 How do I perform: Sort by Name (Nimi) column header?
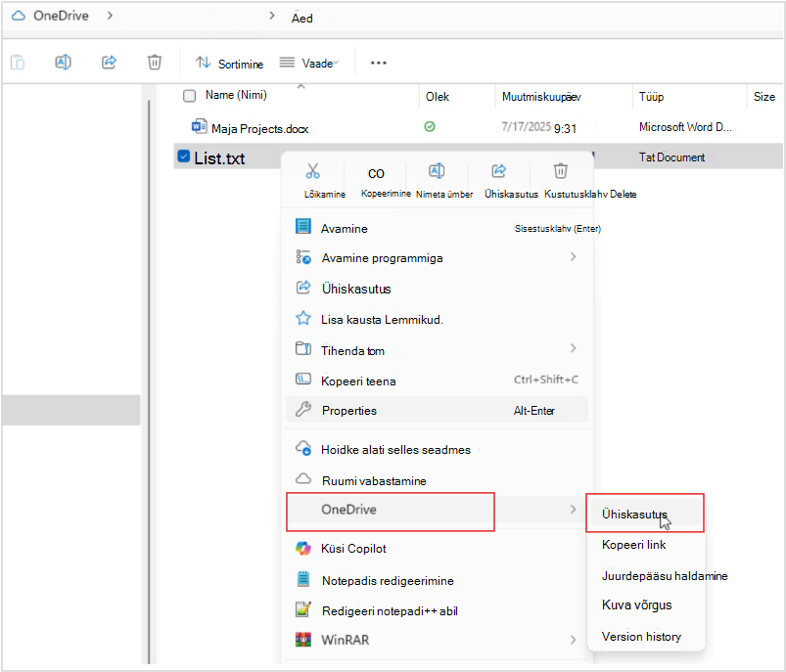pyautogui.click(x=236, y=95)
